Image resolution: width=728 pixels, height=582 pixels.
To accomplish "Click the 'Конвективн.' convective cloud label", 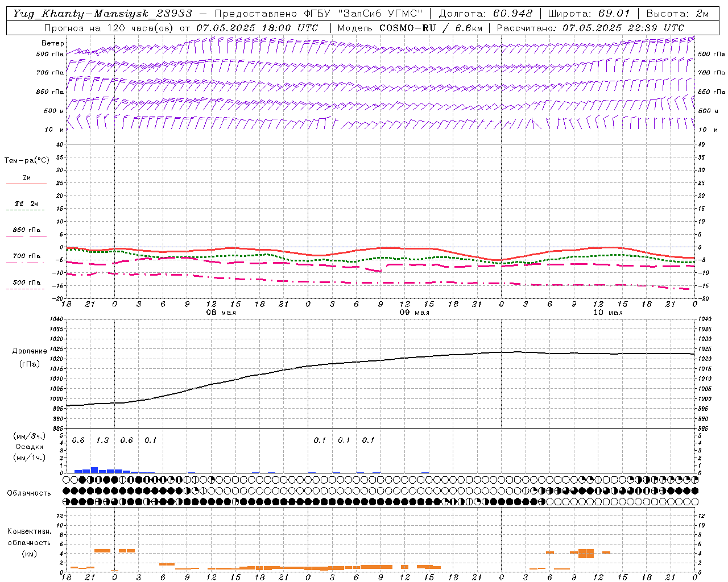I will tap(29, 531).
